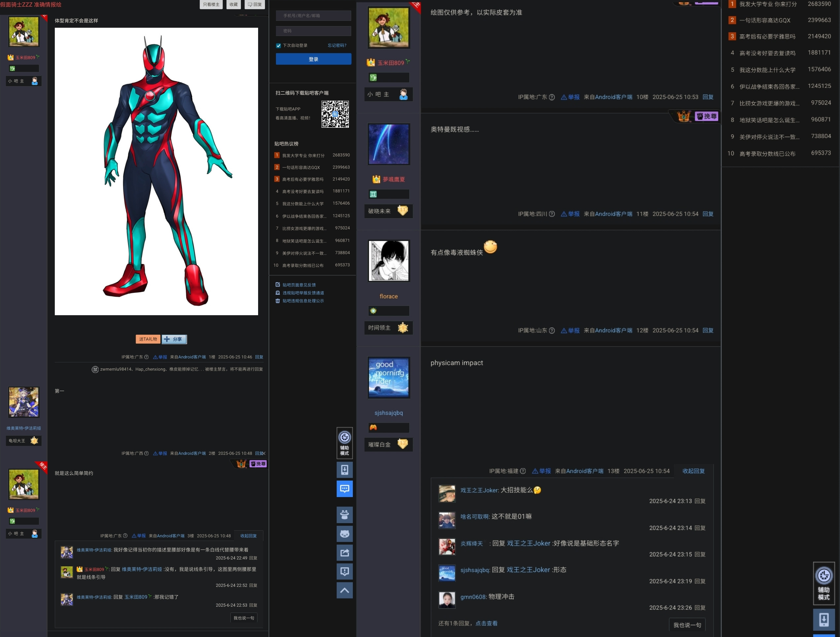
Task: Click username 梦魂鹰夏
Action: [394, 180]
